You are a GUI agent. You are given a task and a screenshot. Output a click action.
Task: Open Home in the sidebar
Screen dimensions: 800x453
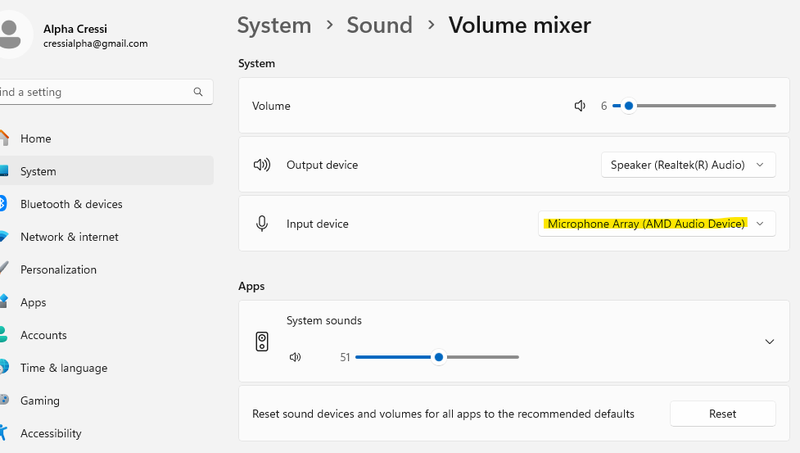[36, 139]
